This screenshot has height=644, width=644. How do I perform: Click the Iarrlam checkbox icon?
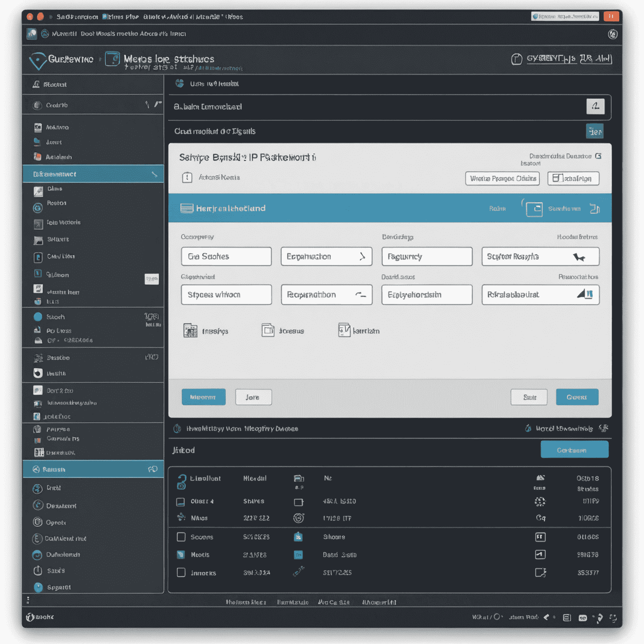(x=344, y=330)
